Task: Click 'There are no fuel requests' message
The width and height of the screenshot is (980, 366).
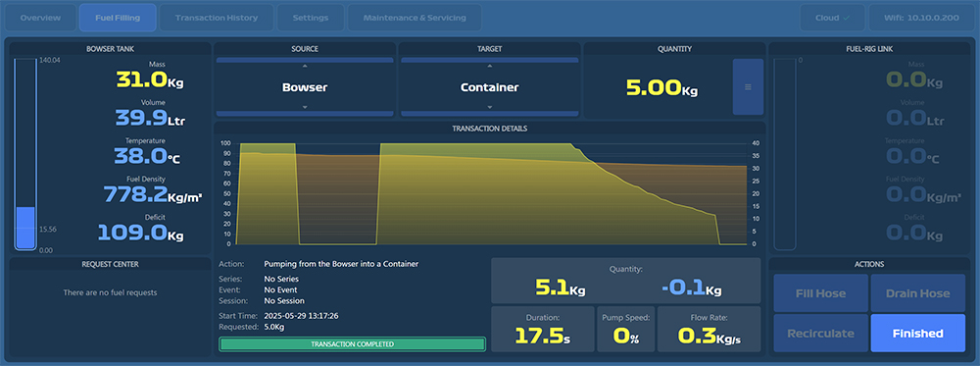Action: (x=110, y=292)
